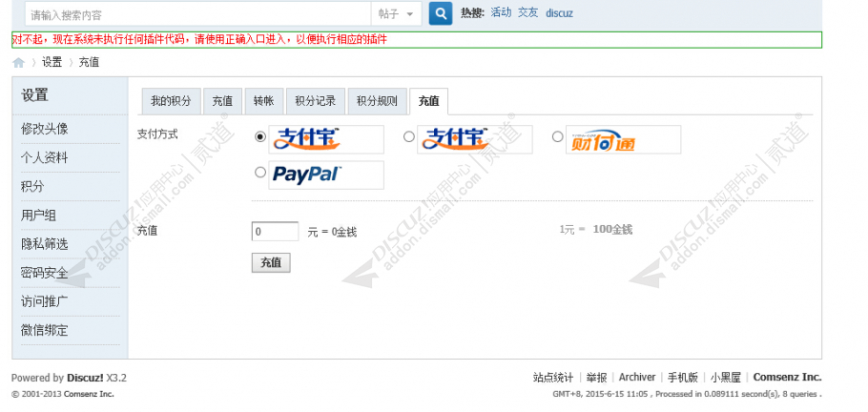
Task: Open the 举报 footer link
Action: pos(597,378)
